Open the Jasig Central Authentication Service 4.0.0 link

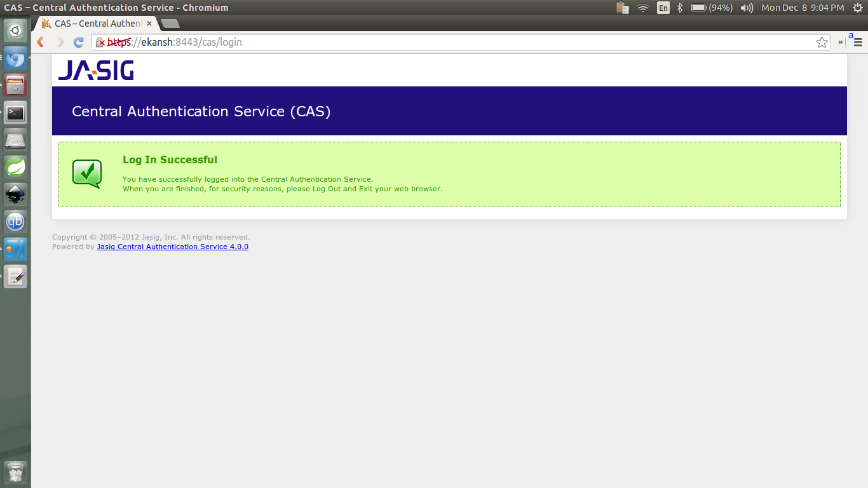pyautogui.click(x=172, y=247)
